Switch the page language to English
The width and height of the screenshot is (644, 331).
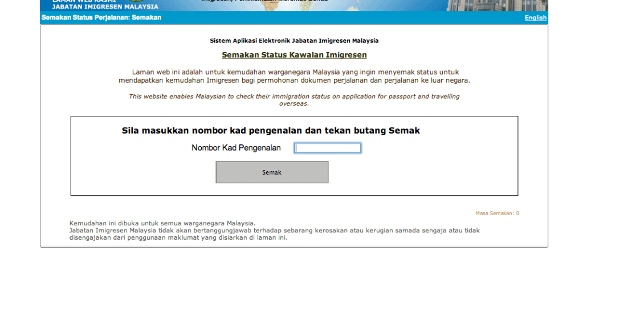[x=535, y=18]
